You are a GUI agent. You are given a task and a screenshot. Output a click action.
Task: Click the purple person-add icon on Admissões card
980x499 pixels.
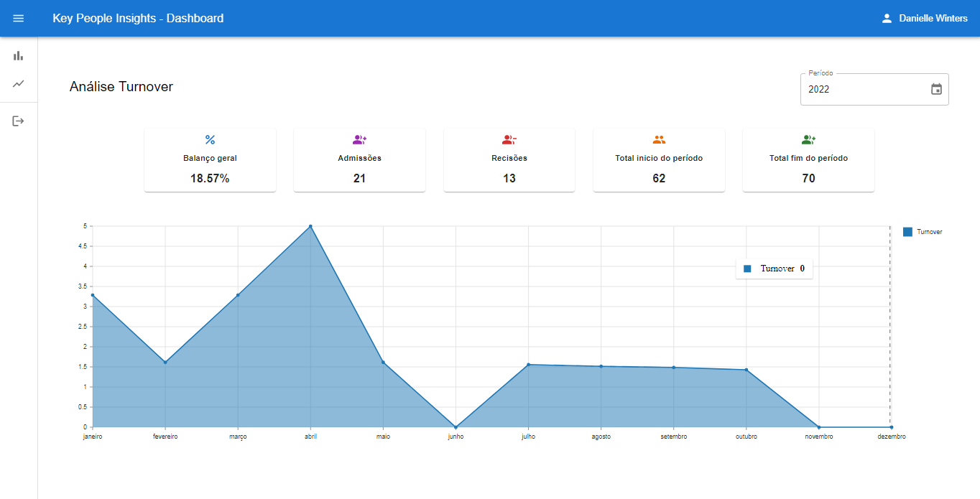(359, 139)
